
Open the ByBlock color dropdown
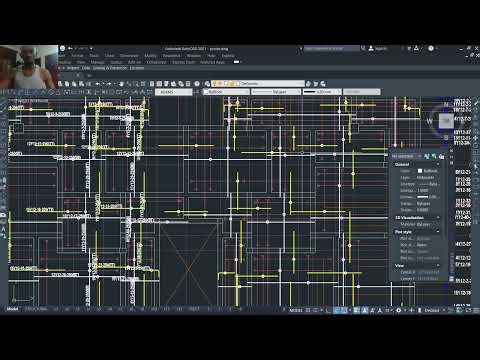click(x=226, y=92)
